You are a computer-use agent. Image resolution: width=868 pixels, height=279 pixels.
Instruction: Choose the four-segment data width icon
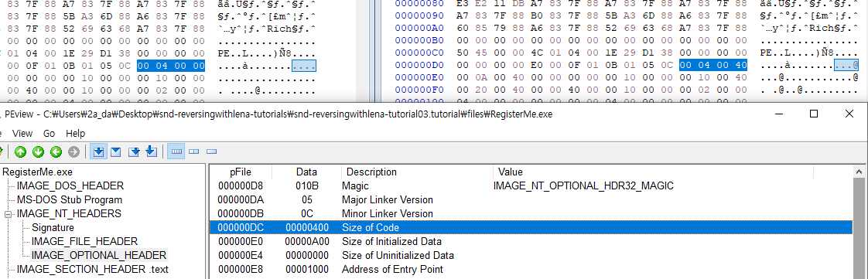point(176,151)
